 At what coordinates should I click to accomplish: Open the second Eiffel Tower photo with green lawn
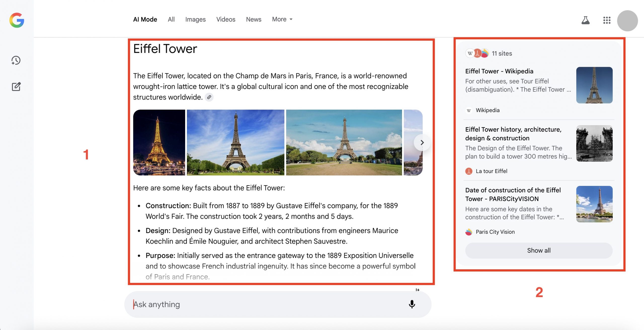point(236,143)
